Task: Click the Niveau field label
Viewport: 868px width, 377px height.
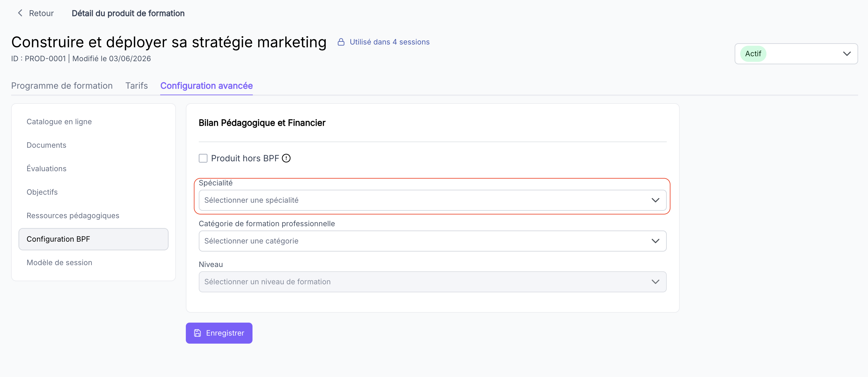Action: 211,265
